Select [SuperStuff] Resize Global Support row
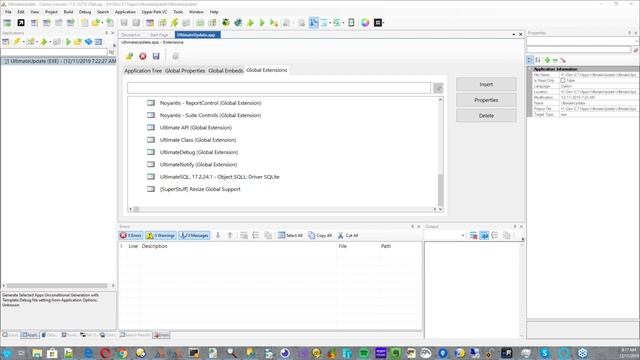This screenshot has width=640, height=360. 200,189
